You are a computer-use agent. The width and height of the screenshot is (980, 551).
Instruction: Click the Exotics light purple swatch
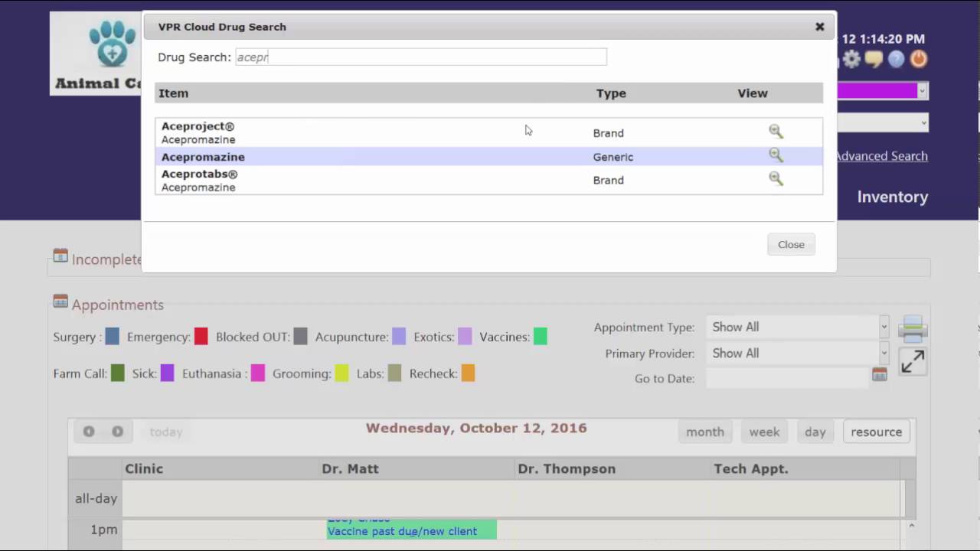[465, 337]
